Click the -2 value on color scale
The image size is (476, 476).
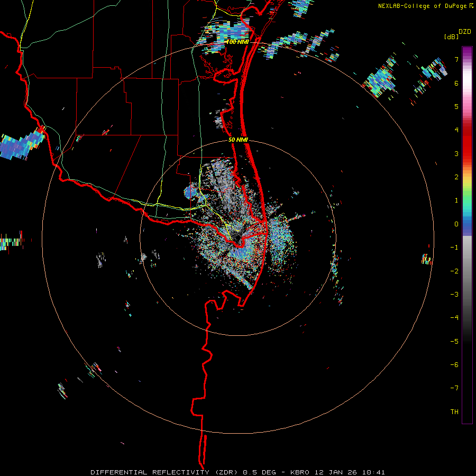pyautogui.click(x=454, y=271)
